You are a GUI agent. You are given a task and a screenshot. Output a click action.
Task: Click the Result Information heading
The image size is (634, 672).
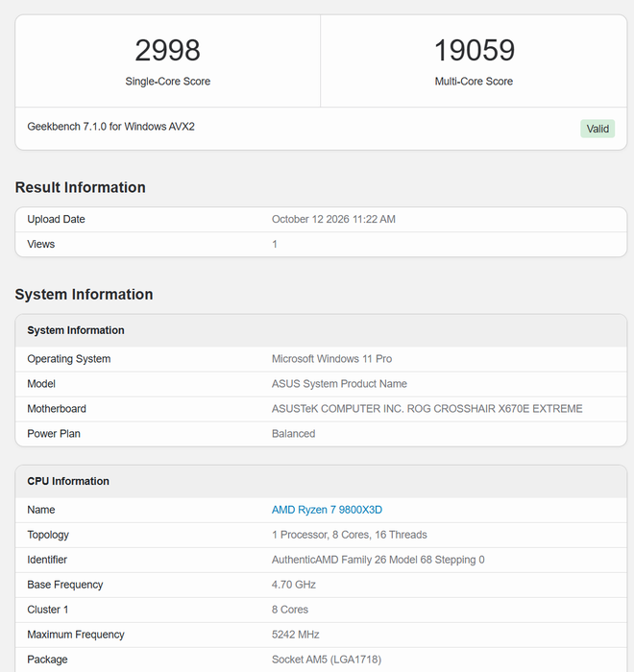pos(81,187)
